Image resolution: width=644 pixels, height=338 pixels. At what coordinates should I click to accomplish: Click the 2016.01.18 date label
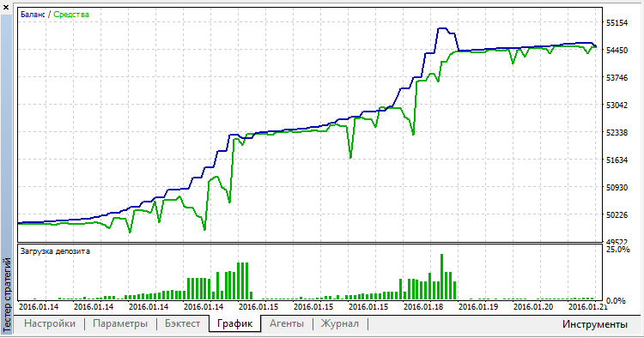tap(423, 307)
